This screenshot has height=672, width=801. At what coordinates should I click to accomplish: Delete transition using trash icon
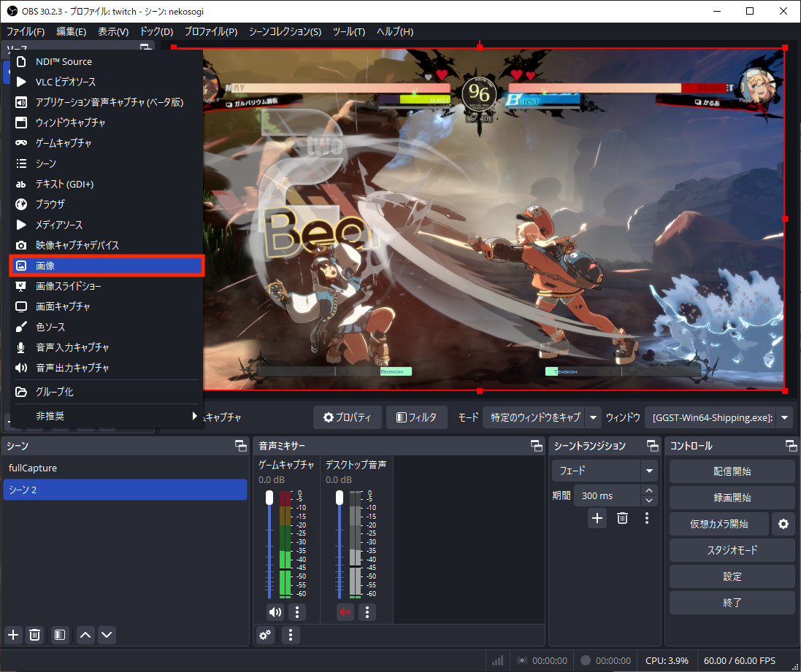pyautogui.click(x=622, y=518)
